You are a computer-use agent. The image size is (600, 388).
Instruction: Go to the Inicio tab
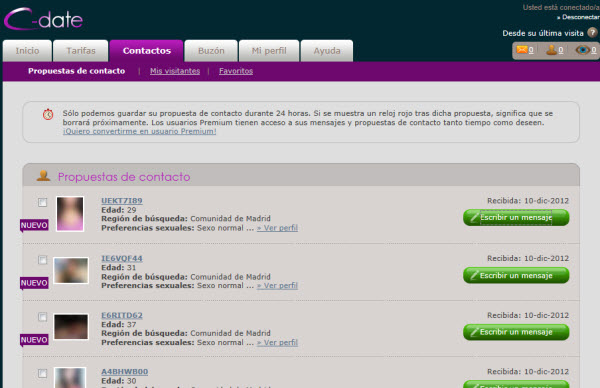pyautogui.click(x=27, y=51)
